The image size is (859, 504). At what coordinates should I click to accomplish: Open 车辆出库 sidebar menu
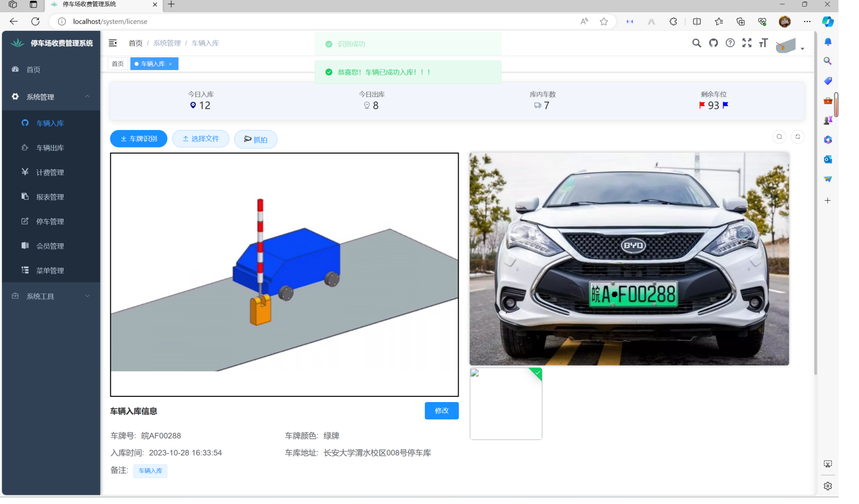(51, 148)
